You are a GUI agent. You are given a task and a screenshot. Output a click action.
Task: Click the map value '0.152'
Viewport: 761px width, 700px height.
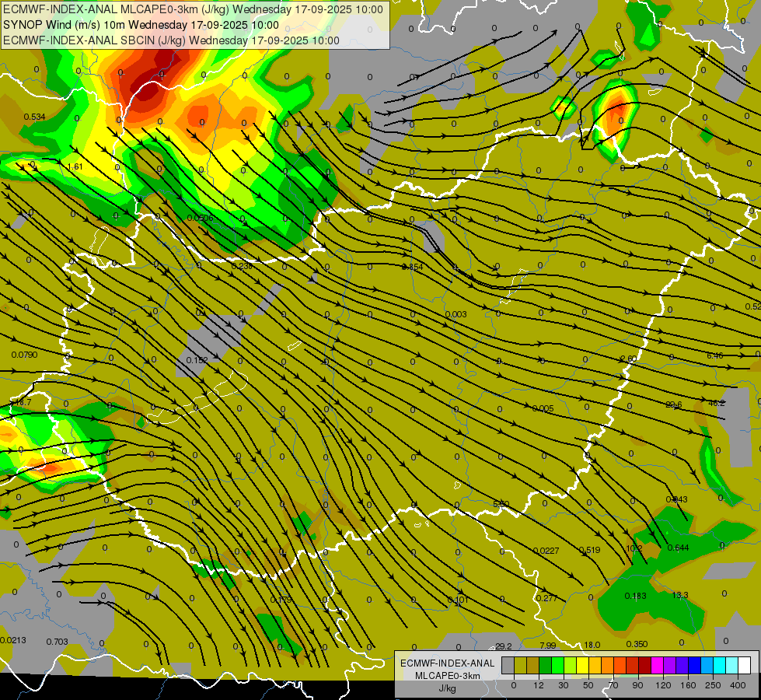point(197,360)
